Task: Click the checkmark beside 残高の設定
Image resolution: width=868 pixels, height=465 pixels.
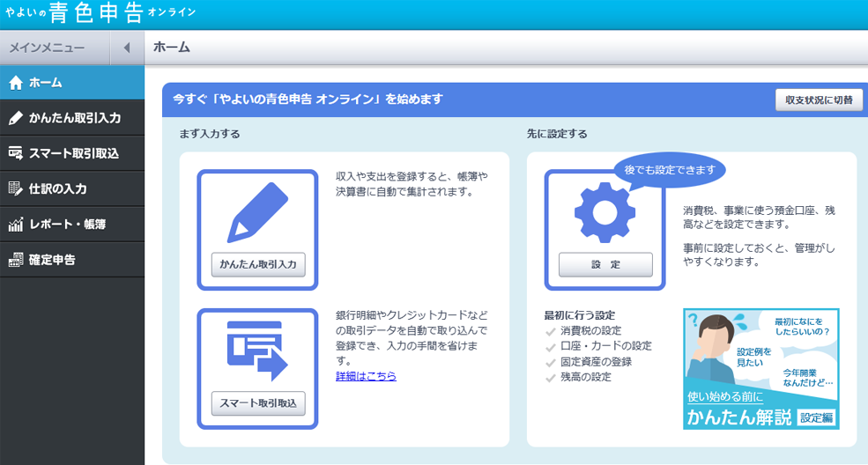Action: pos(550,378)
